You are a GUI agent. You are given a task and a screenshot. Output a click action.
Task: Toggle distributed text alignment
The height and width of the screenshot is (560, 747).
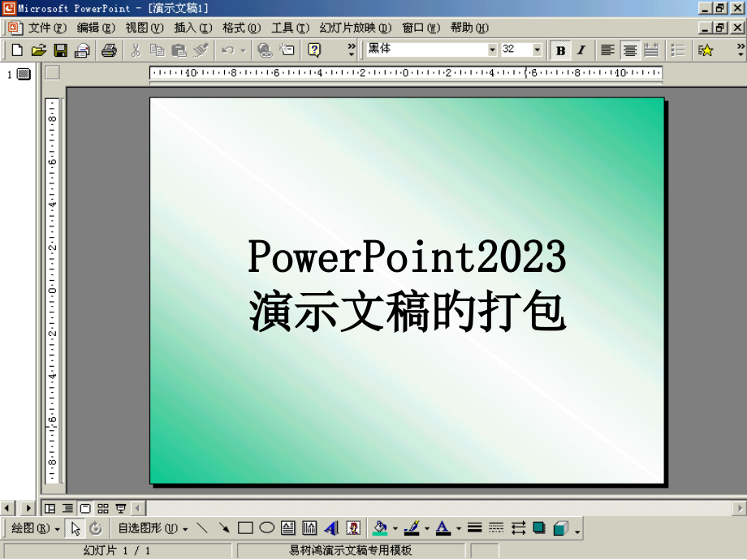651,50
